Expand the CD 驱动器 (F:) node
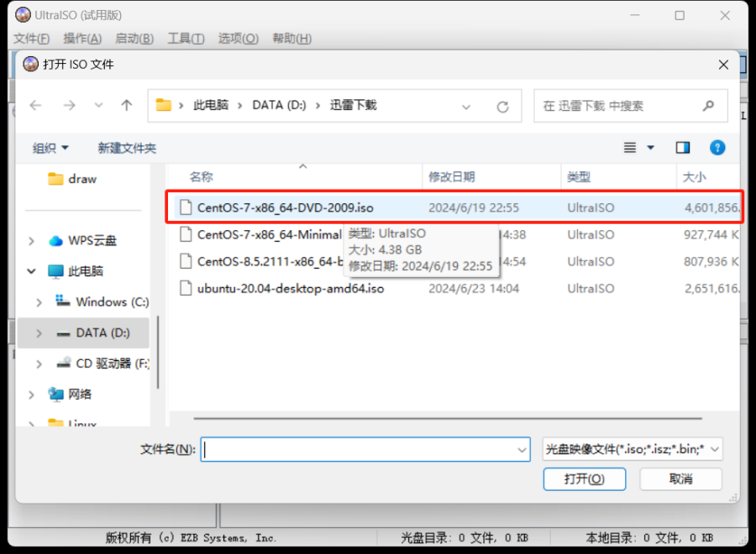Screen dimensions: 756x554 pos(39,363)
